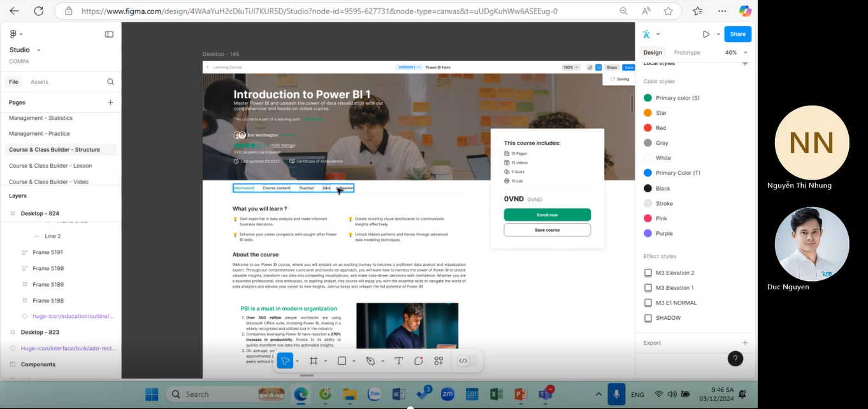
Task: Select the Purple color style swatch
Action: (648, 233)
